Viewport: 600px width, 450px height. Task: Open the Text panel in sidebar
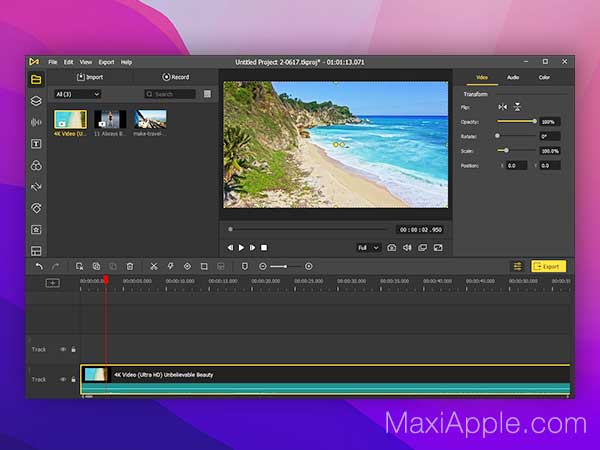coord(36,144)
